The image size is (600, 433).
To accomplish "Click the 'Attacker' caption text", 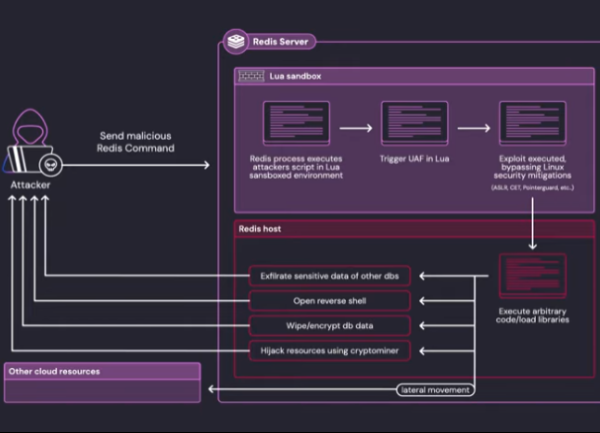I will point(29,186).
